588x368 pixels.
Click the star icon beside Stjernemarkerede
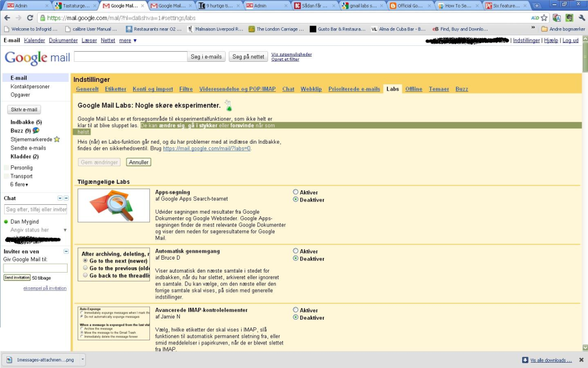coord(56,139)
